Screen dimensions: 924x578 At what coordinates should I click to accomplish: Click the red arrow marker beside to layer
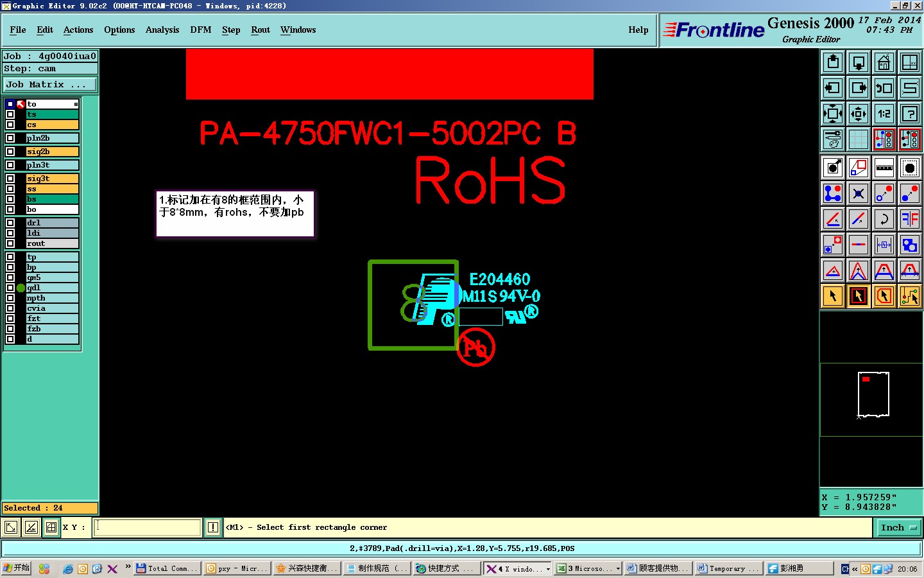pyautogui.click(x=21, y=104)
